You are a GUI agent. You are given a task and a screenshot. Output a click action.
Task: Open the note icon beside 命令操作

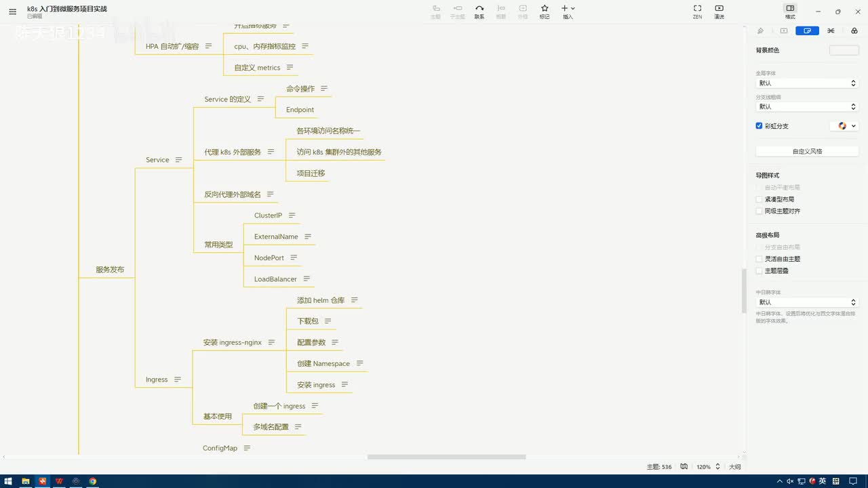coord(324,89)
